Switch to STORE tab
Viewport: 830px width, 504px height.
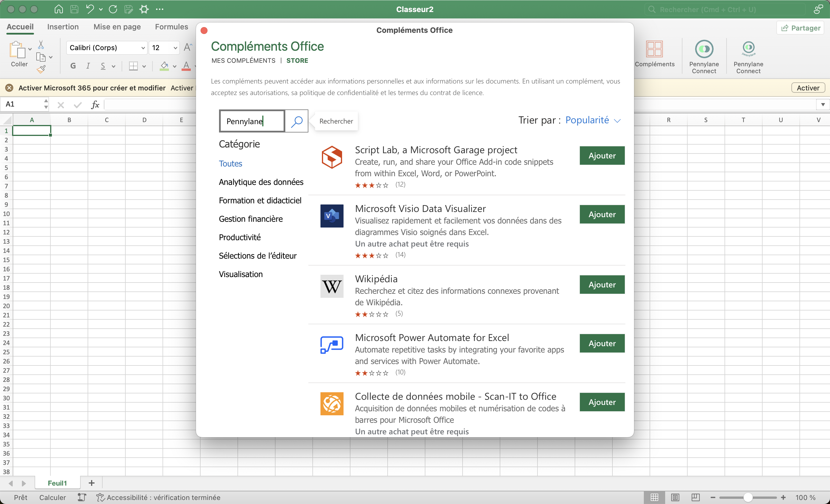297,60
